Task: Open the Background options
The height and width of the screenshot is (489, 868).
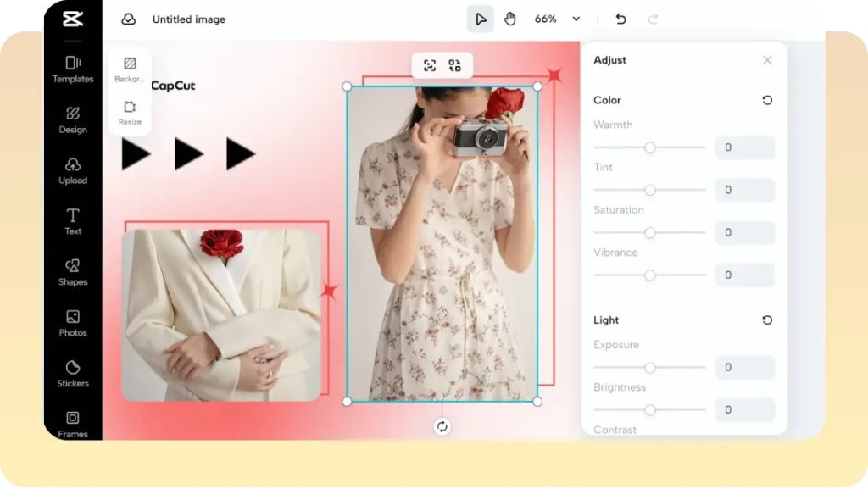Action: coord(129,71)
